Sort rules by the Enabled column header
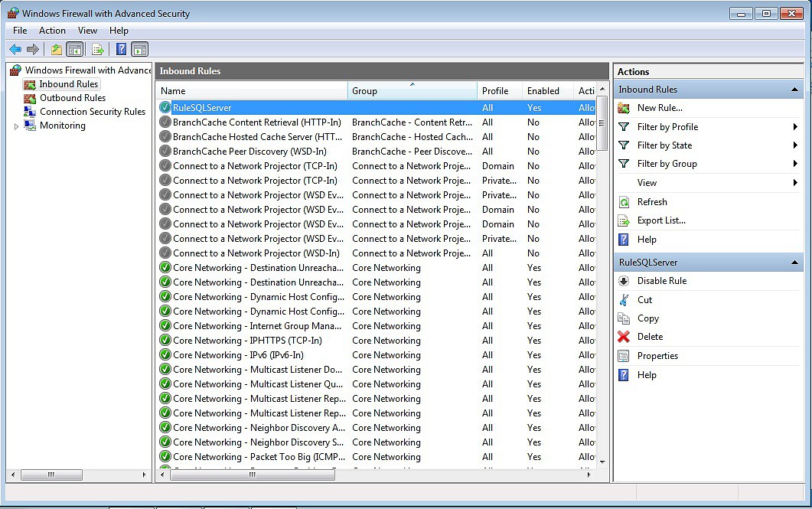Image resolution: width=812 pixels, height=509 pixels. pos(548,90)
